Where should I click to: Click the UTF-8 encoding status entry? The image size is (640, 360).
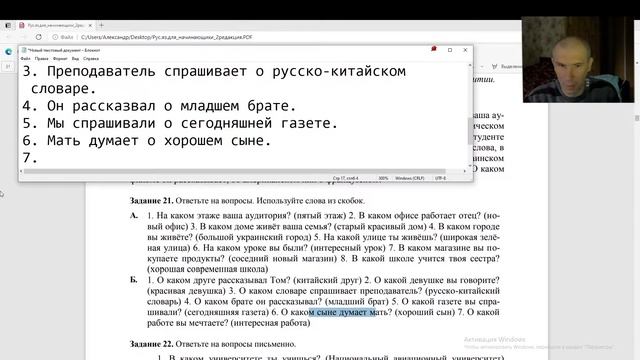click(440, 178)
